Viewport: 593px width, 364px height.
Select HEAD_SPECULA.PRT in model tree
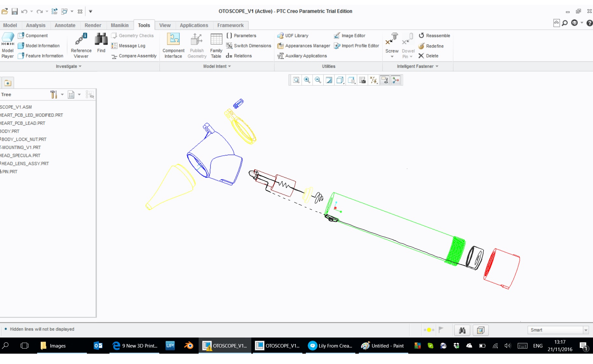(20, 155)
